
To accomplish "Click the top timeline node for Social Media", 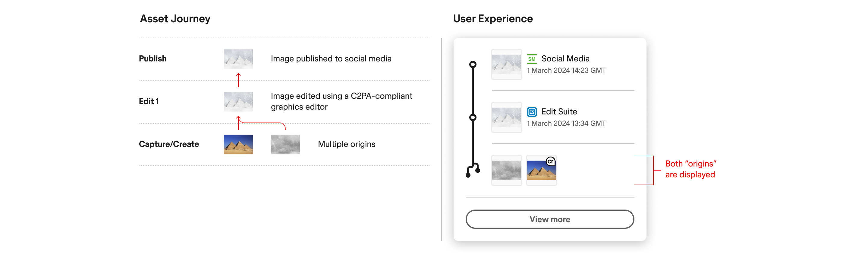I will (x=473, y=64).
